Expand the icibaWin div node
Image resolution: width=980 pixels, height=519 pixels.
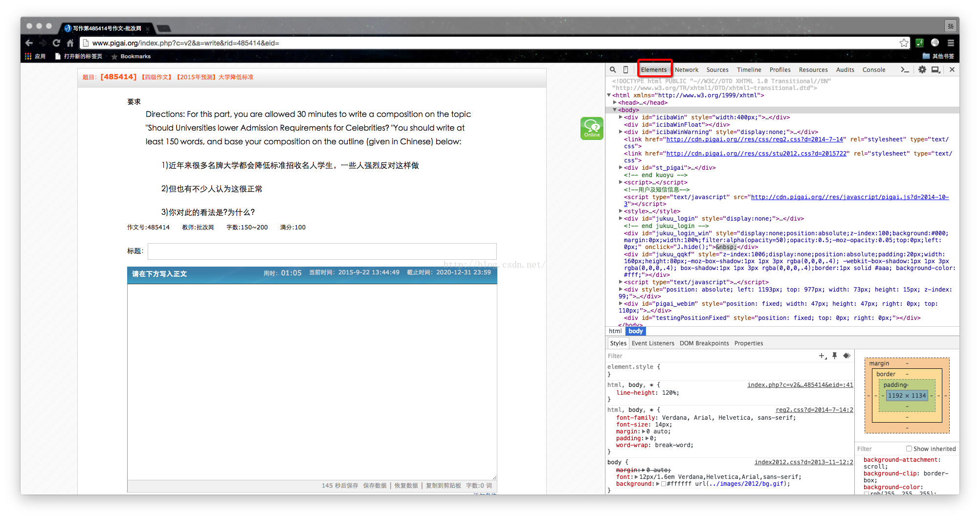coord(621,117)
